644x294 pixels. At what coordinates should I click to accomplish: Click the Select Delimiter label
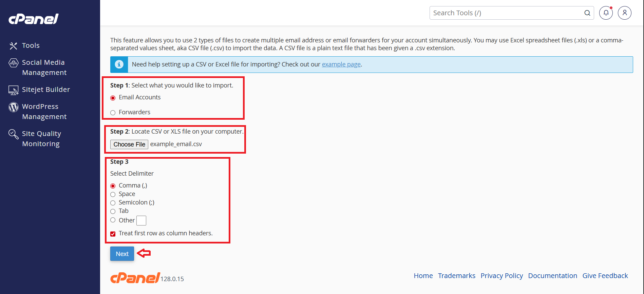[132, 174]
